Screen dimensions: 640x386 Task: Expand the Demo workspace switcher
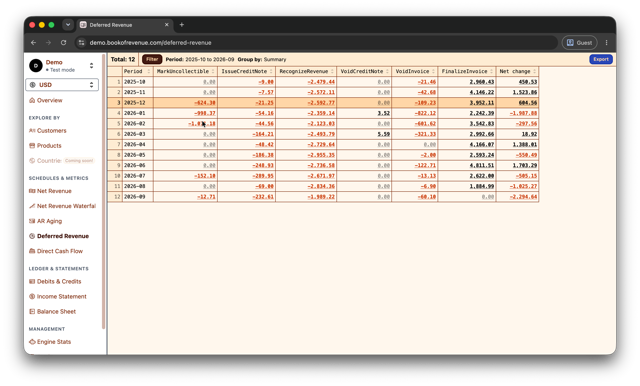coord(91,65)
